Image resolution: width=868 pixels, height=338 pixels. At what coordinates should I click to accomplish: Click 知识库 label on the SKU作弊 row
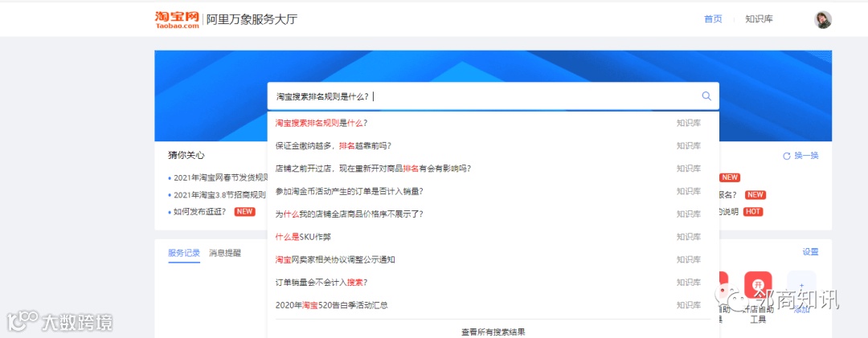click(x=689, y=237)
